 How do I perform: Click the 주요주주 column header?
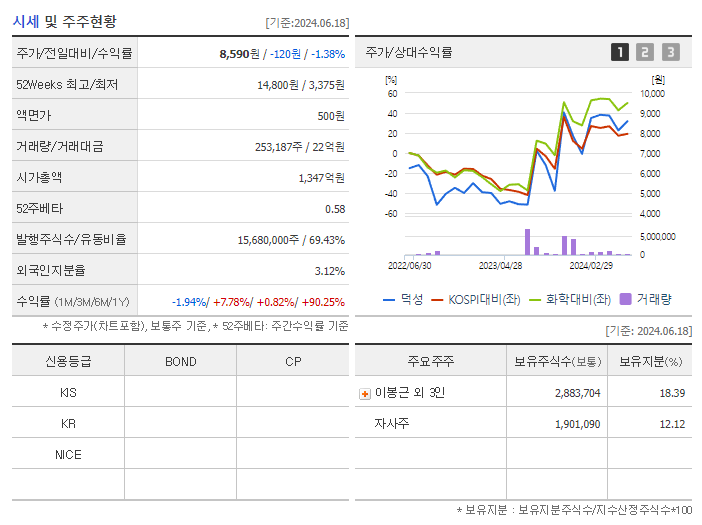pos(430,361)
